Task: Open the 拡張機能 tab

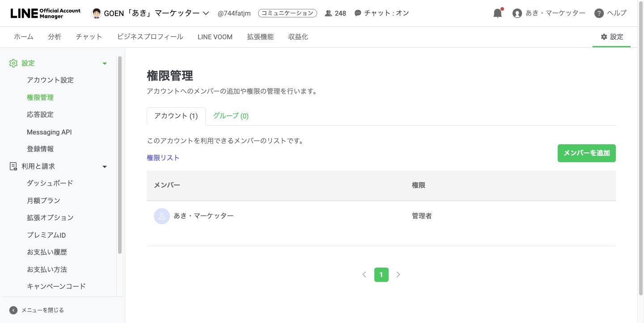Action: [260, 37]
